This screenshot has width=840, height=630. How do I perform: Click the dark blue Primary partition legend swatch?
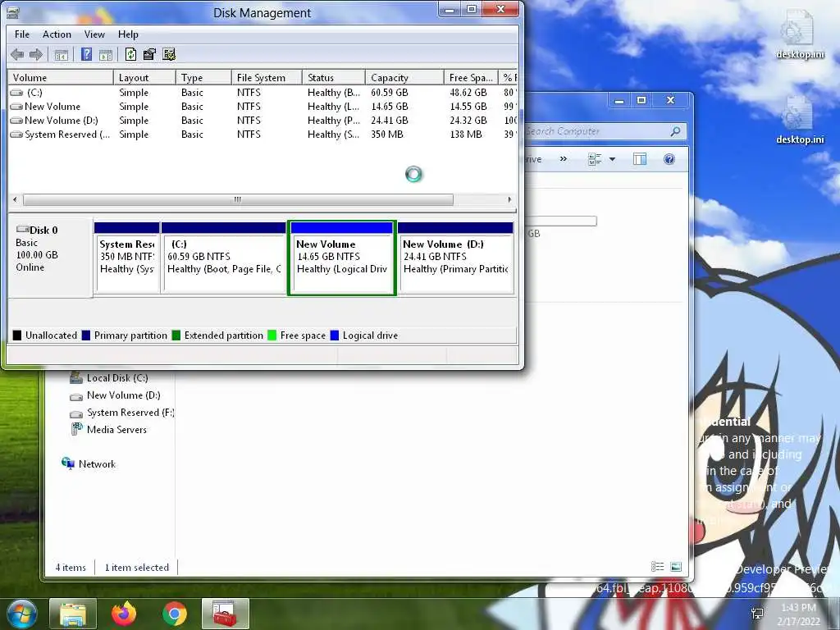coord(85,336)
